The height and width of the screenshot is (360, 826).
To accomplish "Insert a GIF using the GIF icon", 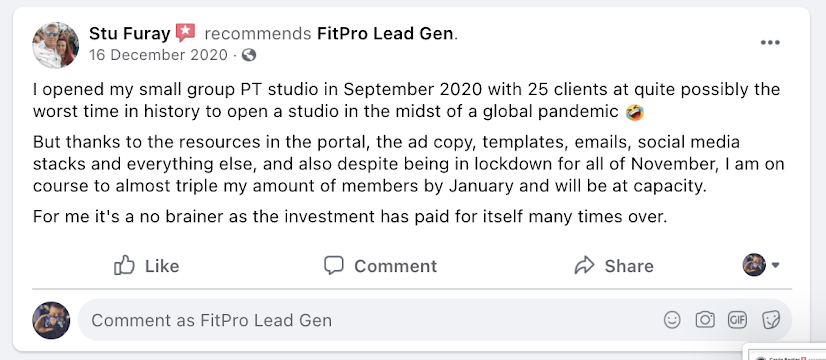I will [737, 320].
